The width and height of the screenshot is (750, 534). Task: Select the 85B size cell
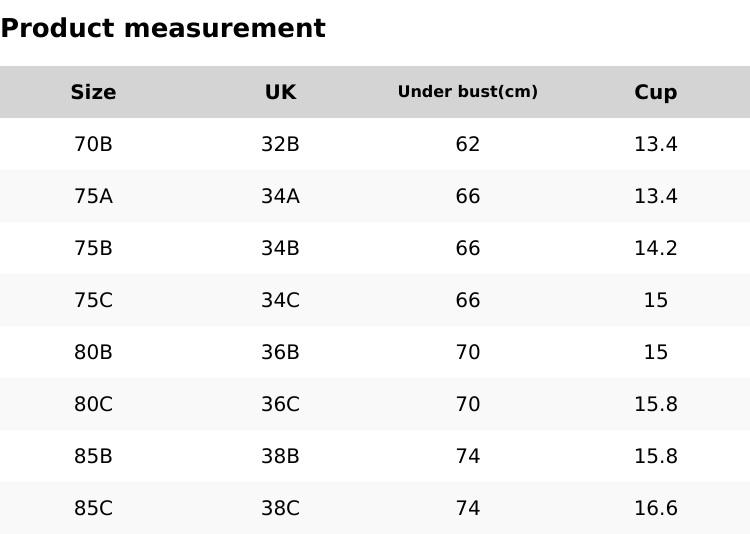(x=93, y=456)
